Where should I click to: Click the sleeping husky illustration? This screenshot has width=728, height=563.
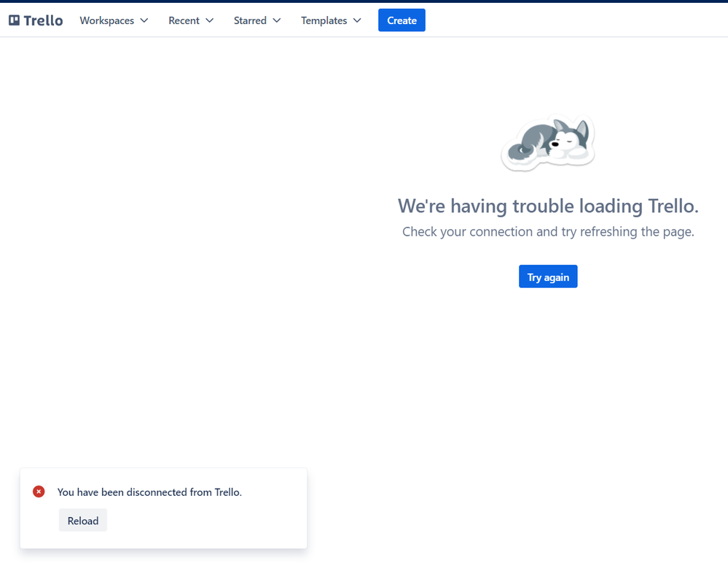pyautogui.click(x=548, y=142)
